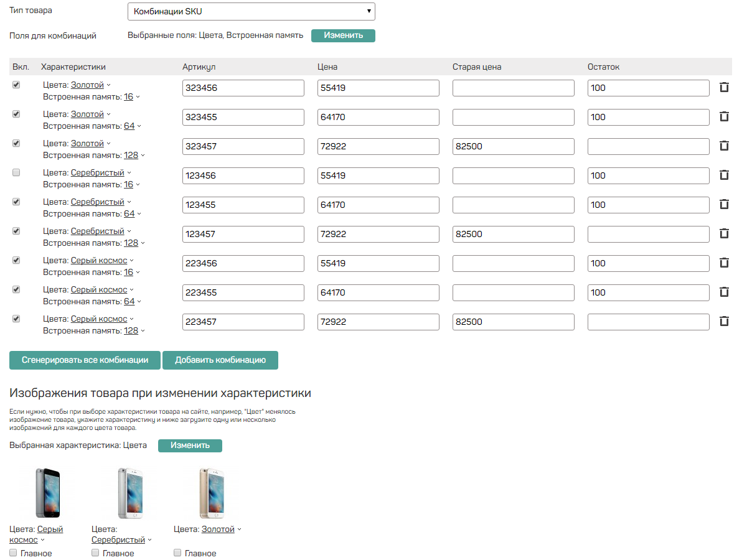Click trash icon for article 323457
Viewport: 747px width, 560px height.
[x=724, y=146]
